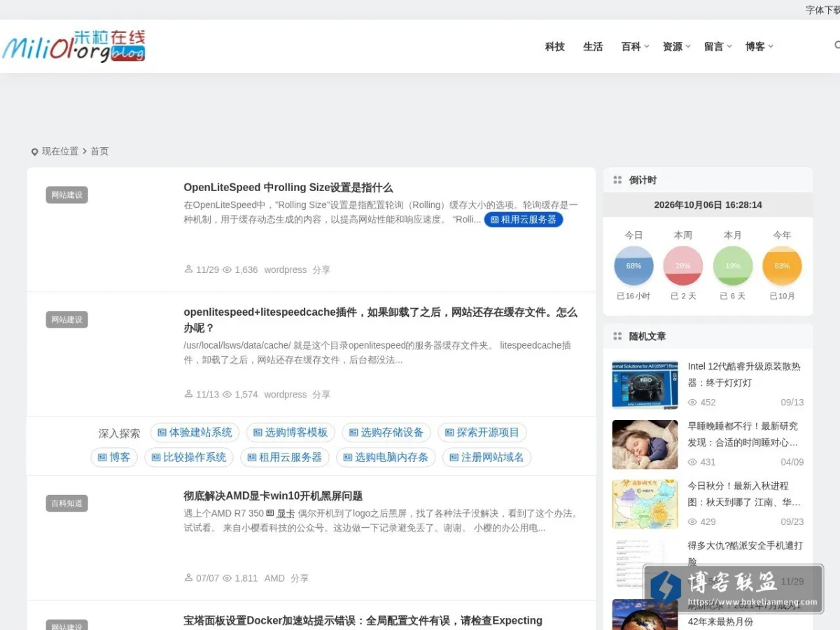Expand the 百科 menu chevron
The image size is (840, 630).
coord(647,46)
